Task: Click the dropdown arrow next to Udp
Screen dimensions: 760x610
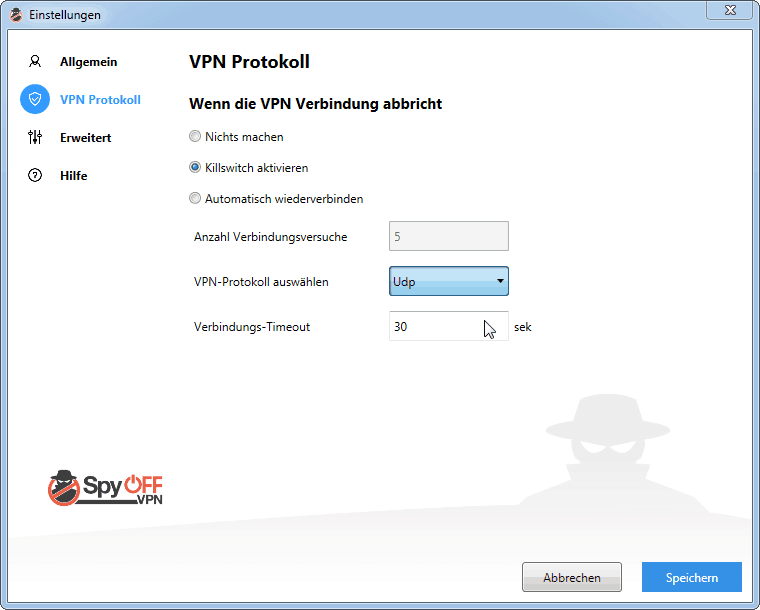Action: (x=500, y=281)
